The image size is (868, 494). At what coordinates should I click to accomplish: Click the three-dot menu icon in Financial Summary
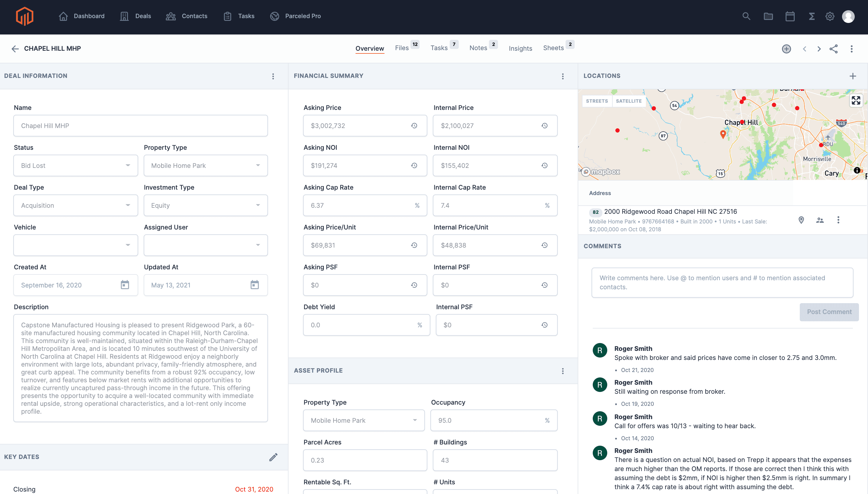coord(563,76)
